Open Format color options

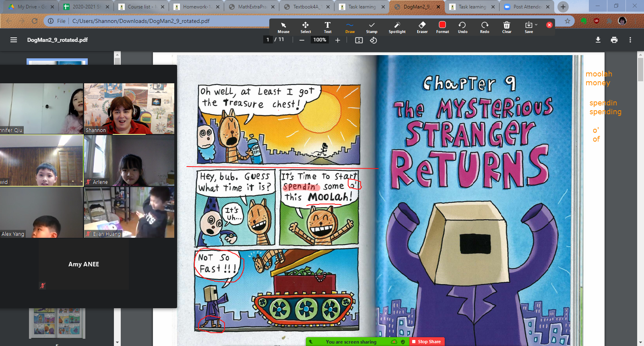[442, 27]
